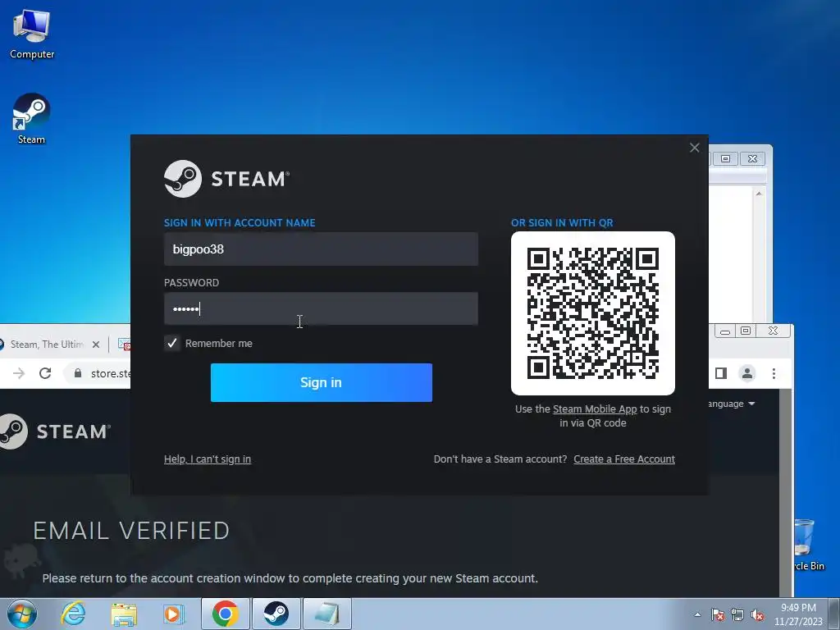Minimize the Chrome window
Image resolution: width=840 pixels, height=630 pixels.
(725, 331)
